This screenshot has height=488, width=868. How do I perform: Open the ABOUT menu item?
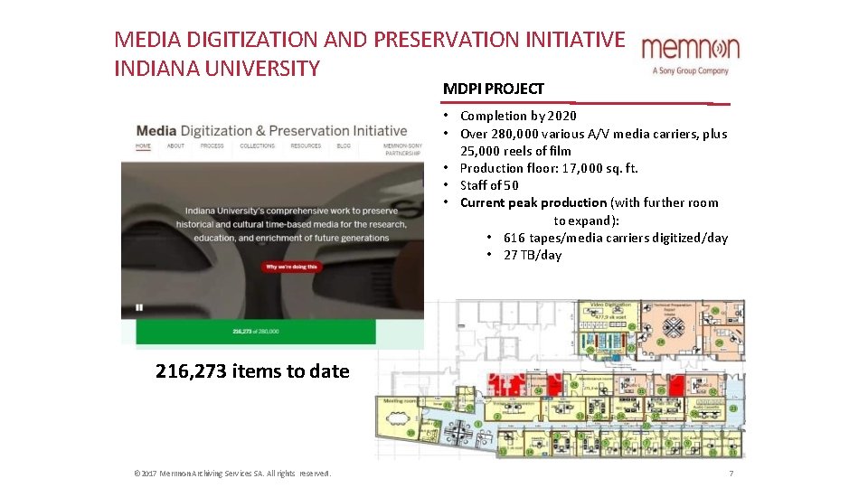coord(175,146)
